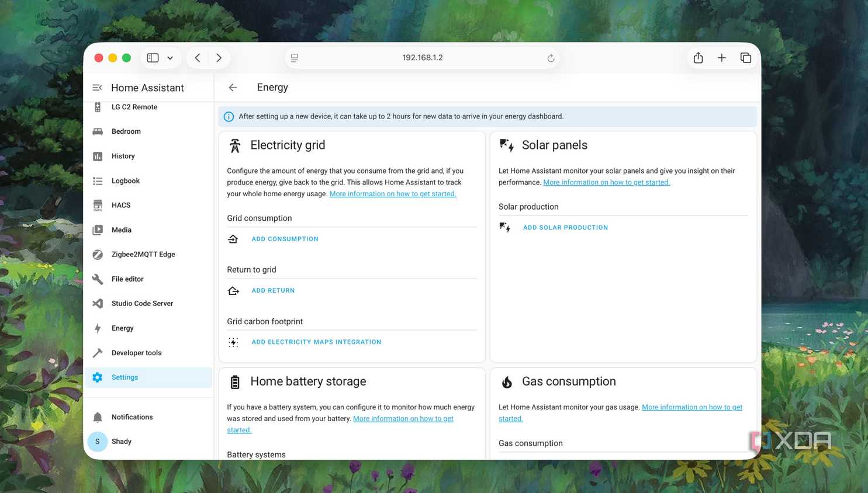868x493 pixels.
Task: Add the Electricity Maps integration
Action: point(316,342)
